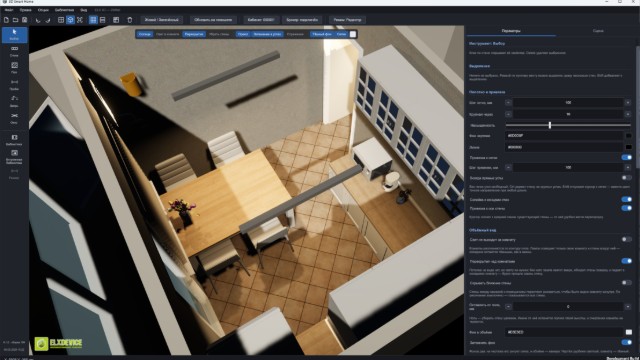640x360 pixels.
Task: Select the sixth tool with scissors-like icon
Action: (x=14, y=118)
